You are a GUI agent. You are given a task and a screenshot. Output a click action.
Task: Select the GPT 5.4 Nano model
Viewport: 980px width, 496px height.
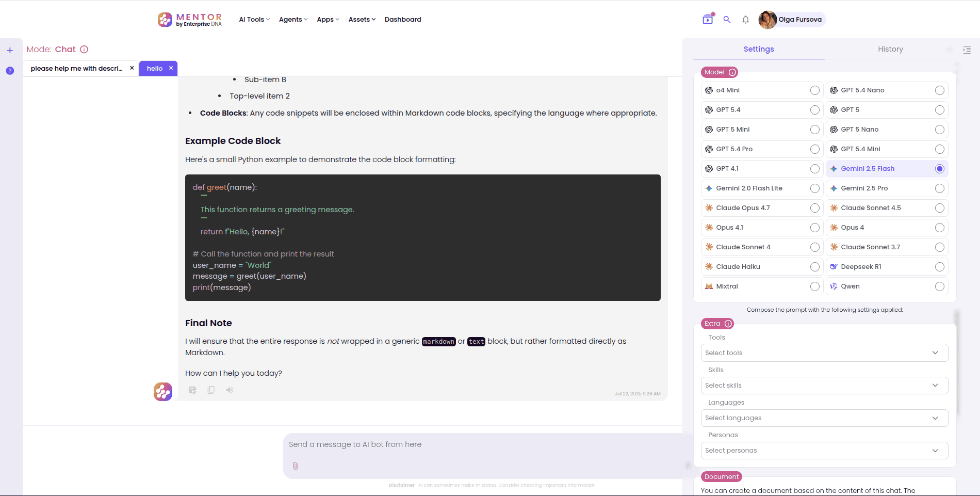click(887, 90)
